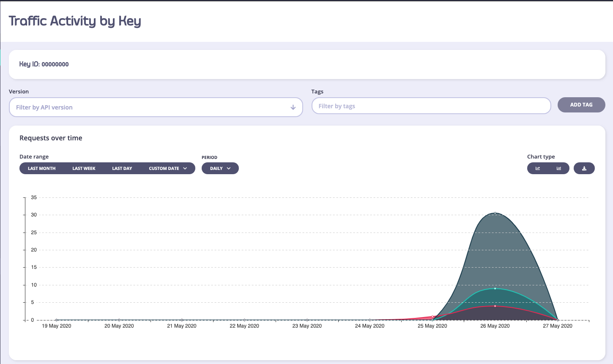
Task: Expand the Custom Date dropdown
Action: (x=167, y=168)
